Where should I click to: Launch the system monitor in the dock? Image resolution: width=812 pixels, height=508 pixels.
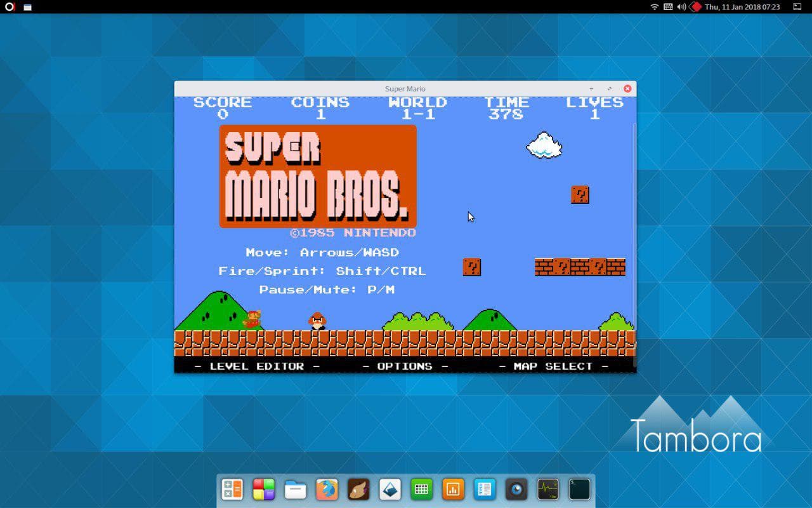pos(548,490)
